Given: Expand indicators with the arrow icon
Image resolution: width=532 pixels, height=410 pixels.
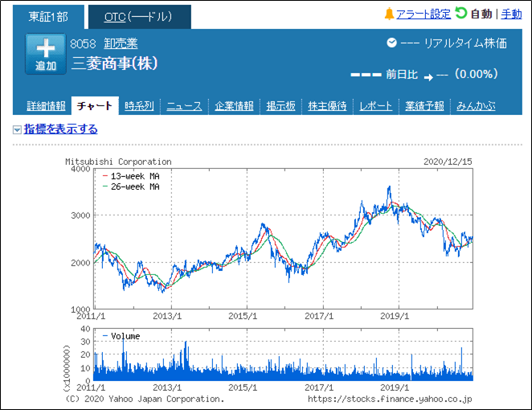Looking at the screenshot, I should (17, 129).
